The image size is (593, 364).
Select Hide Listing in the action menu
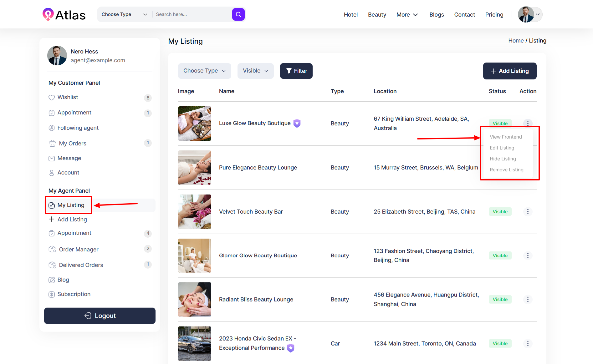[503, 159]
